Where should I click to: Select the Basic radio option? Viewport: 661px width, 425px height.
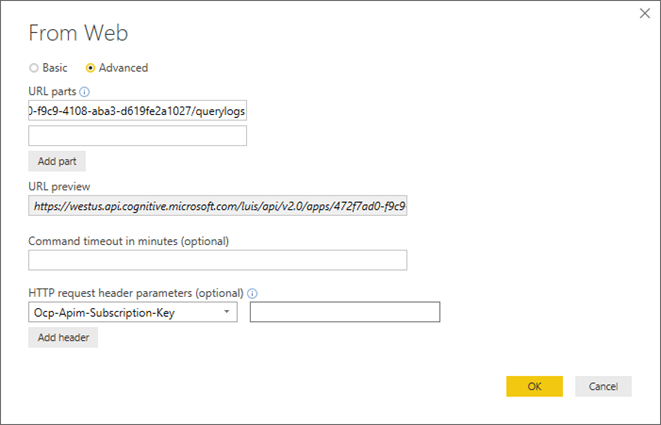34,68
